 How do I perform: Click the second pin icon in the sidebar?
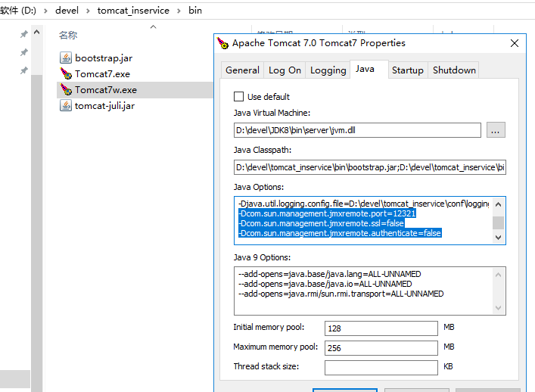click(x=23, y=52)
